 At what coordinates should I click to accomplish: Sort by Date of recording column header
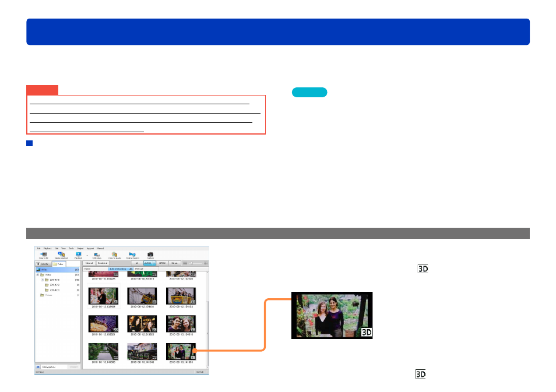120,269
